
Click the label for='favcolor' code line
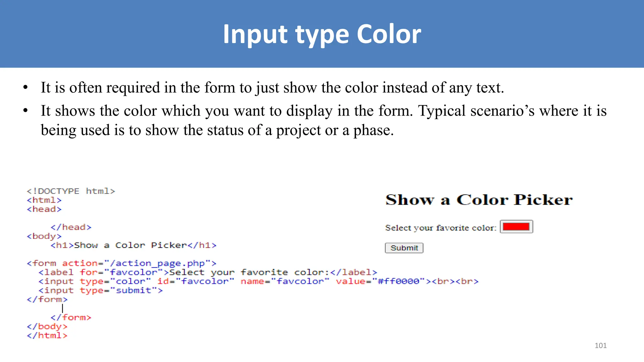click(x=208, y=272)
